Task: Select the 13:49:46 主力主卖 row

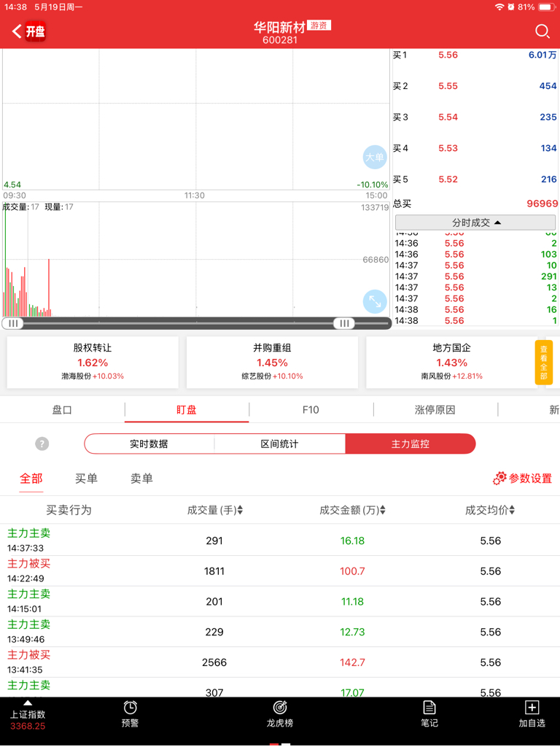Action: (280, 632)
